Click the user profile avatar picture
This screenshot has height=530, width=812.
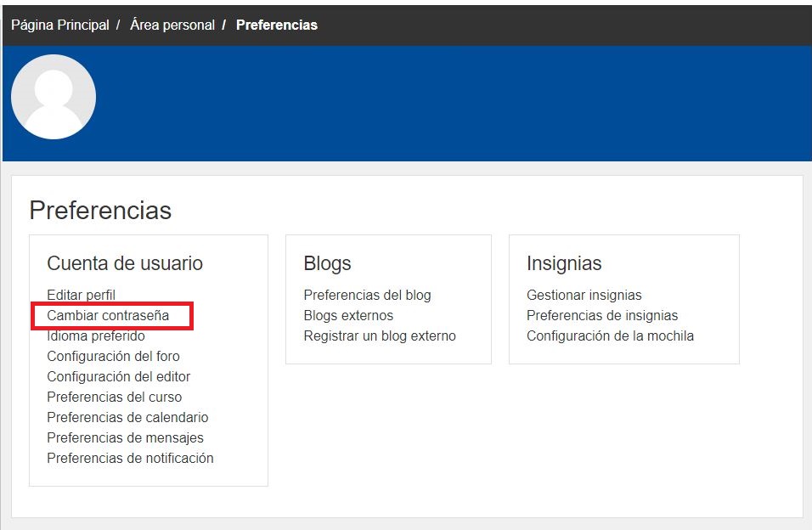coord(54,97)
